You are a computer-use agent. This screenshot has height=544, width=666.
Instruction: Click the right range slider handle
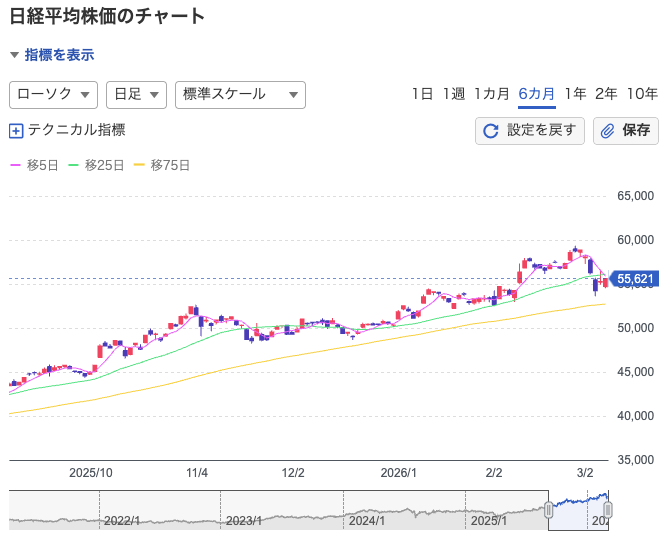tap(607, 510)
